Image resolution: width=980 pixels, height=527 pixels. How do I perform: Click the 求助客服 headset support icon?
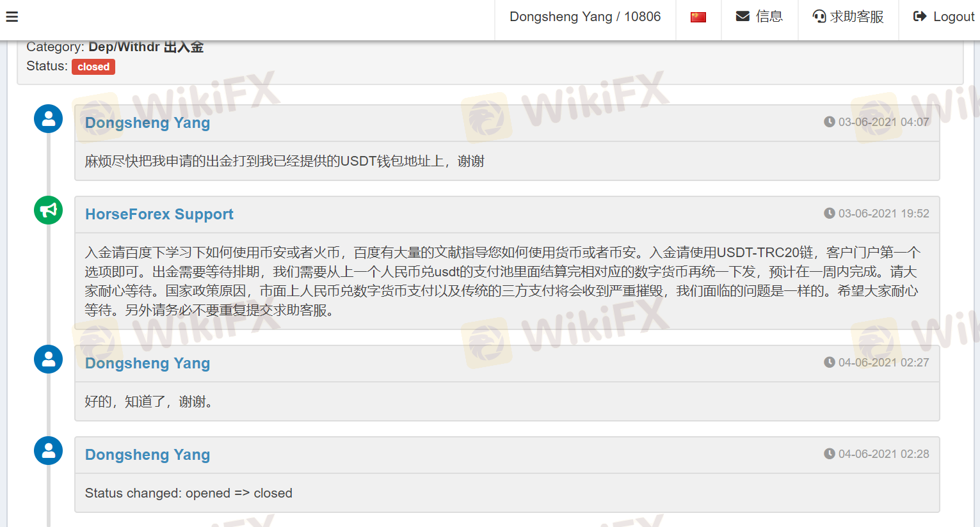click(x=819, y=17)
